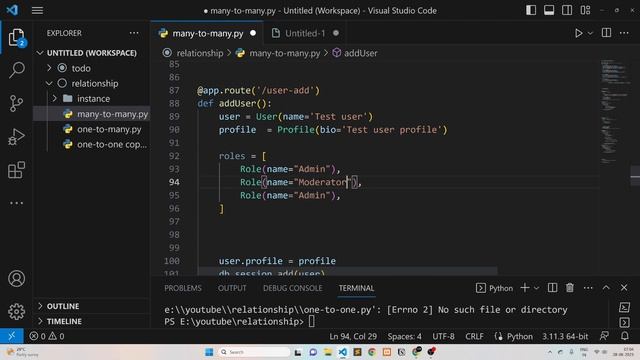Screen dimensions: 640x360
Task: Toggle the secondary side bar layout
Action: 567,10
